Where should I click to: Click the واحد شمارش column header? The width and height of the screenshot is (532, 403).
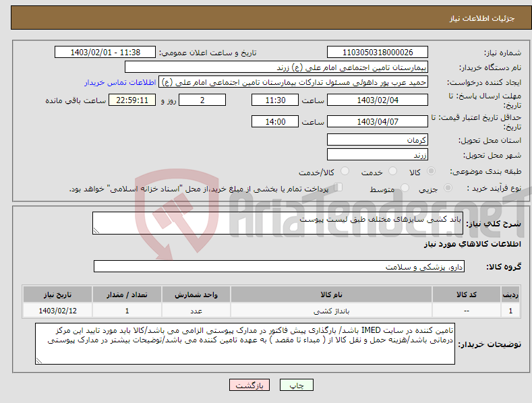coord(196,294)
